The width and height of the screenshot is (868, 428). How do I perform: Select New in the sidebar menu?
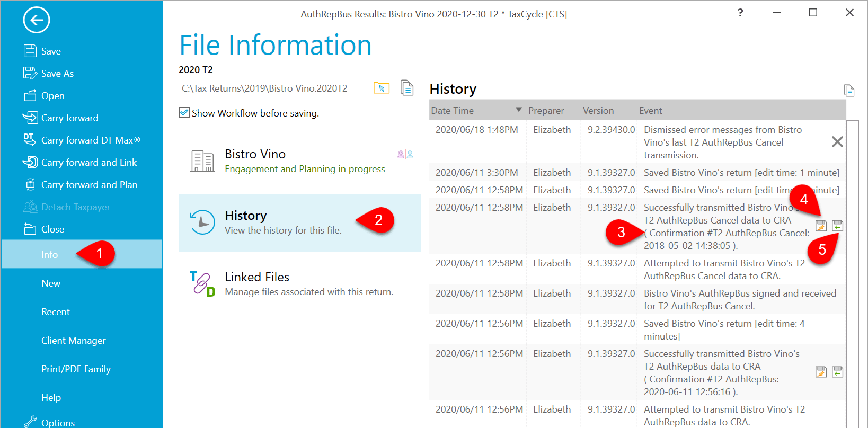pyautogui.click(x=51, y=283)
